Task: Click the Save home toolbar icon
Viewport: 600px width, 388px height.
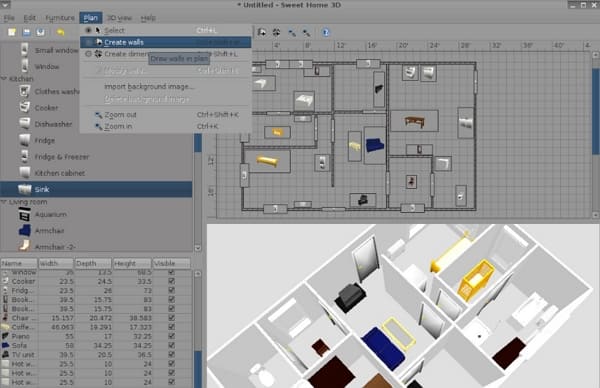Action: 40,32
